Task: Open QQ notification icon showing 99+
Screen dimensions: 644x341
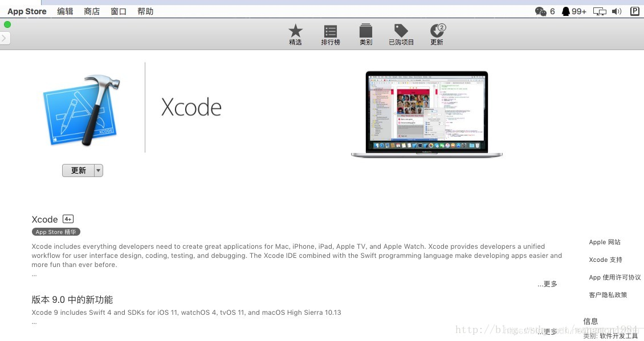Action: tap(574, 11)
